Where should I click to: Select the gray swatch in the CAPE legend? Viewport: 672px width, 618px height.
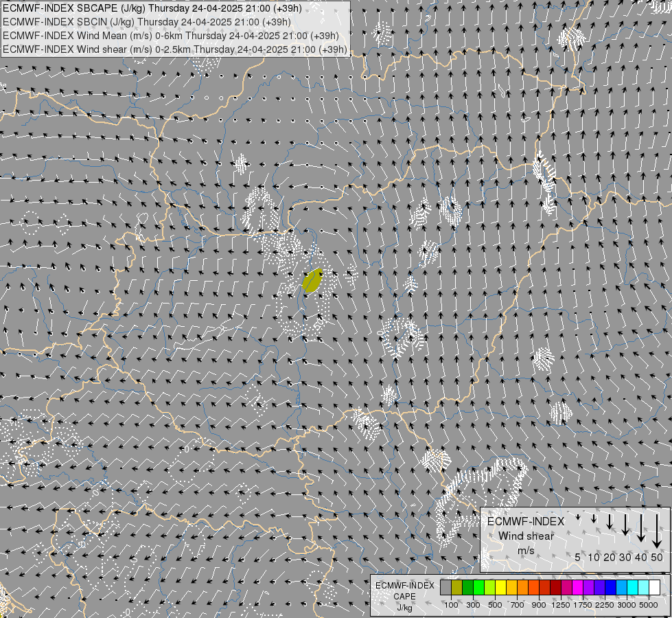[446, 588]
